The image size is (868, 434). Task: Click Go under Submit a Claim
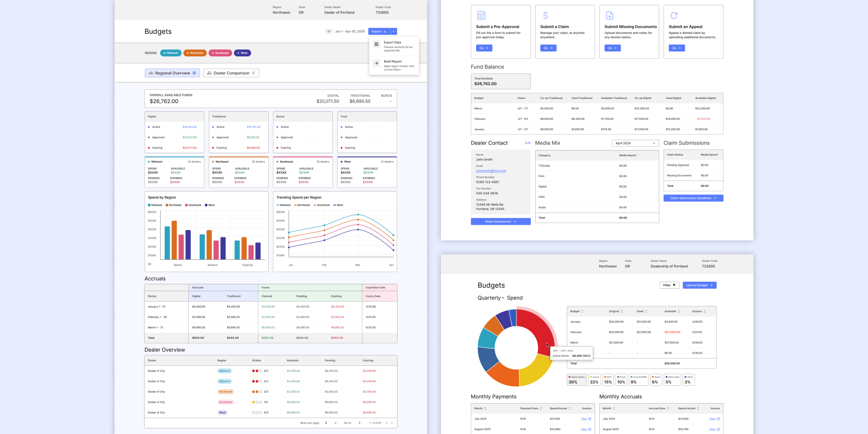point(548,48)
